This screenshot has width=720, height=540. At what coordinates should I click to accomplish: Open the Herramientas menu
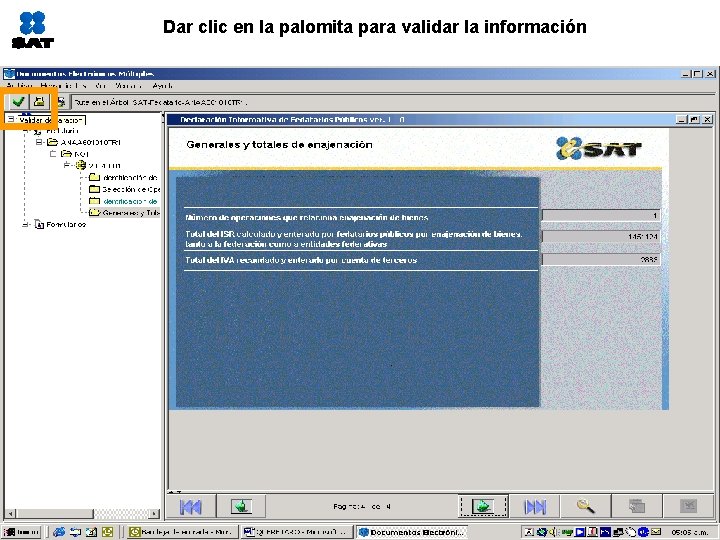(63, 86)
